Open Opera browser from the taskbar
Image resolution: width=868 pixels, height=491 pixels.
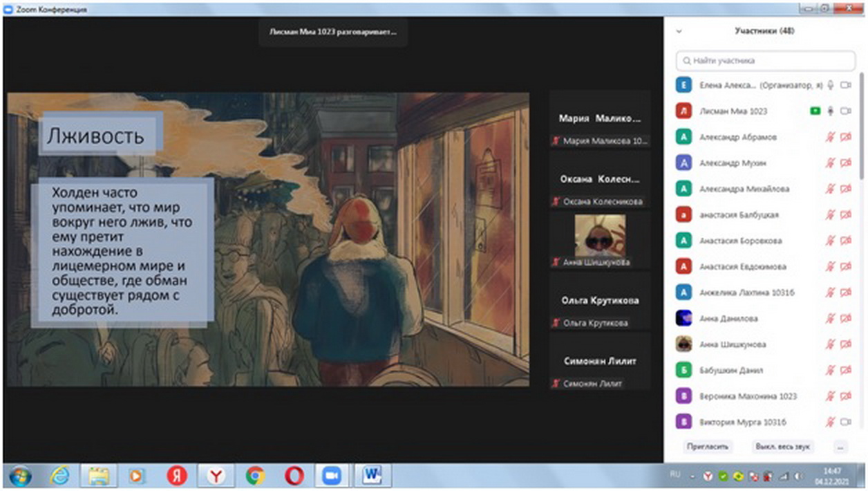tap(294, 476)
